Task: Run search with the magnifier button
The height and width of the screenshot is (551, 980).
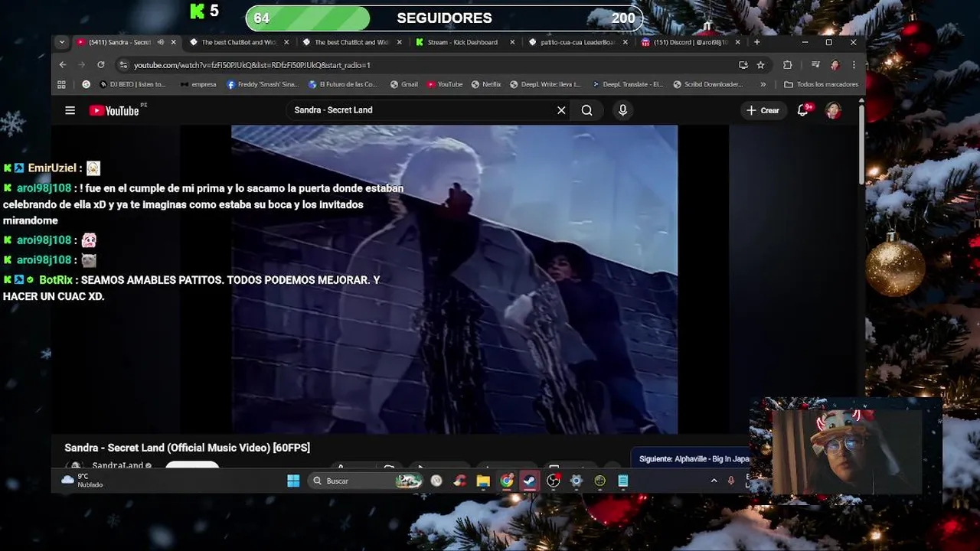Action: pyautogui.click(x=586, y=110)
